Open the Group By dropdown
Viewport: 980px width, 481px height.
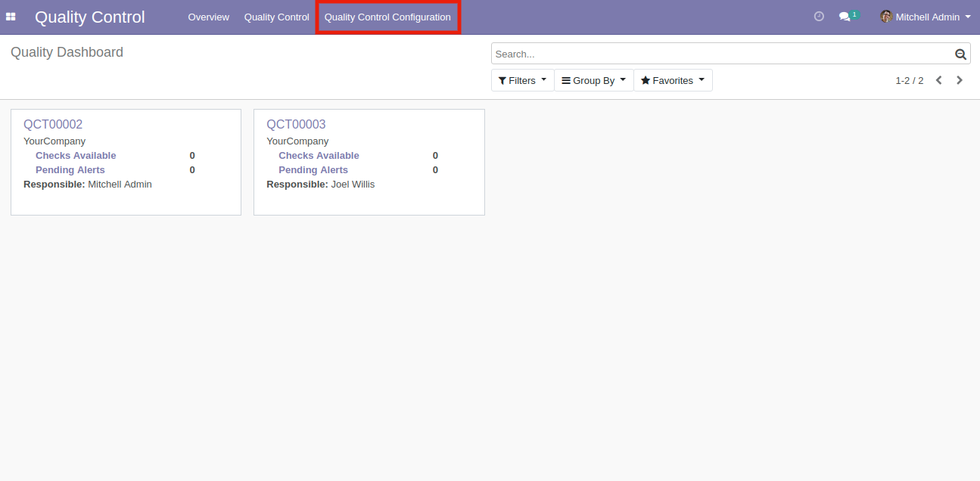pos(593,80)
